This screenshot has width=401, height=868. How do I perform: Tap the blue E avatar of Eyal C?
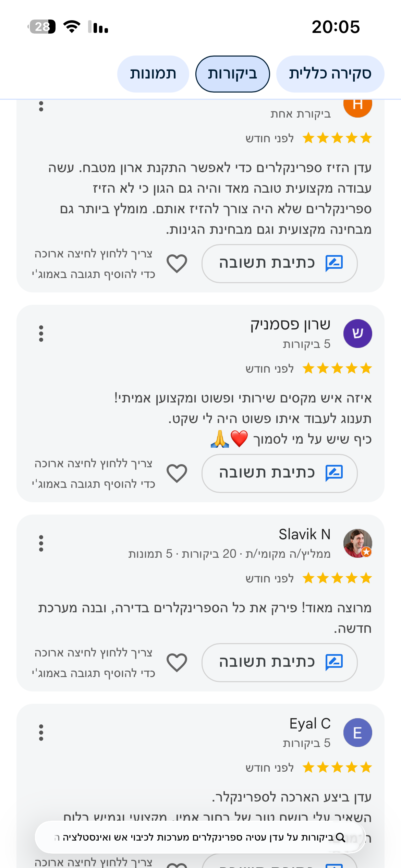point(358,733)
